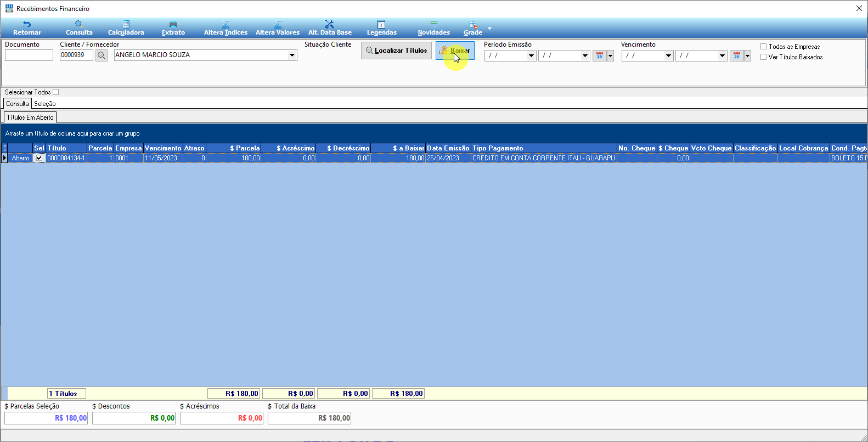The image size is (868, 442).
Task: Select the Títulos Em Aberto tab
Action: [30, 118]
